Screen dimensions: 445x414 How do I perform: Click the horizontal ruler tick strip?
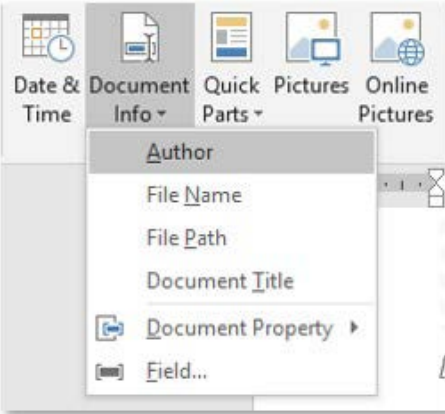pos(403,185)
